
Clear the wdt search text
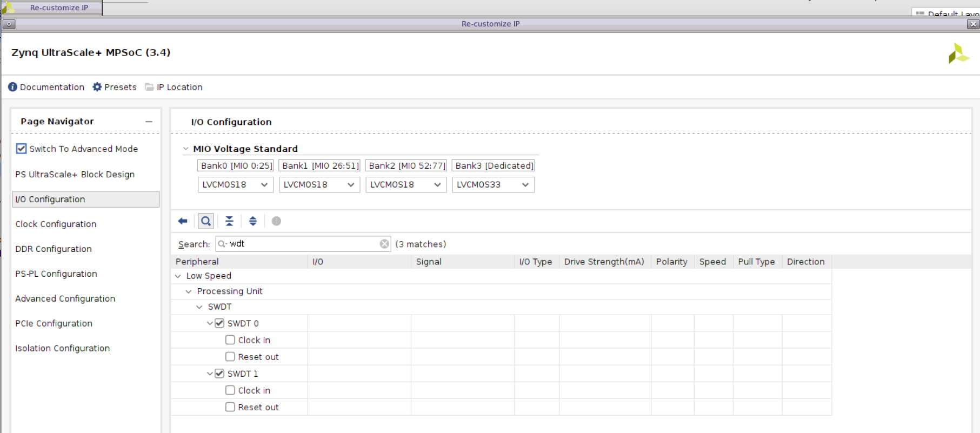point(384,244)
